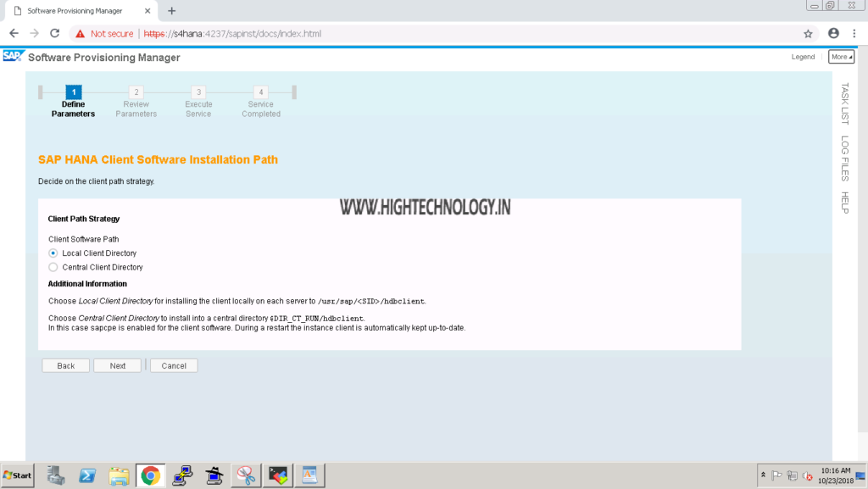Close the Software Provisioning Manager tab
The image size is (868, 489).
click(147, 11)
